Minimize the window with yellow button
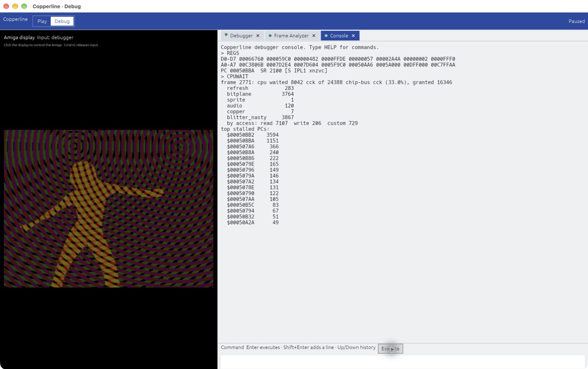The width and height of the screenshot is (588, 369). [x=15, y=6]
